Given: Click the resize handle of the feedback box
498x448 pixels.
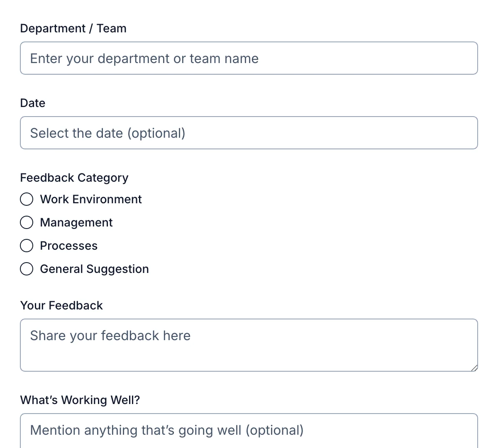Looking at the screenshot, I should tap(474, 368).
